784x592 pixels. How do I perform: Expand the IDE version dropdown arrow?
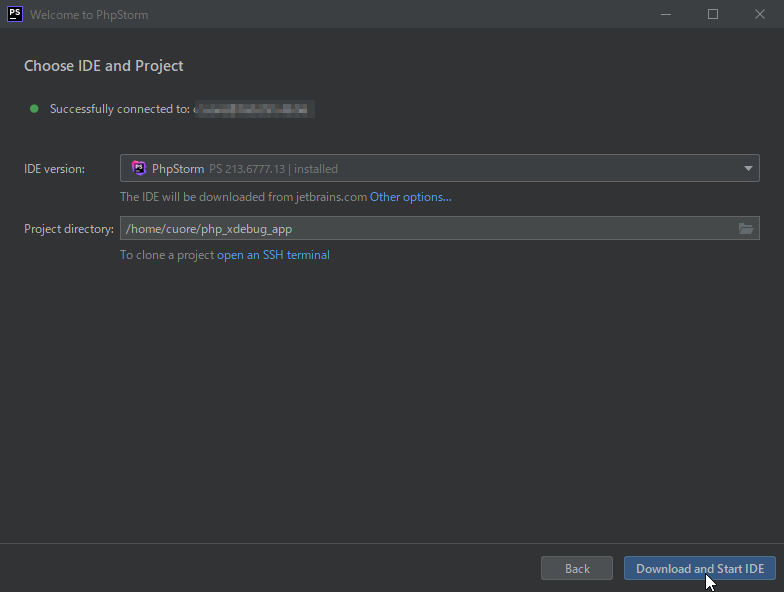click(748, 169)
